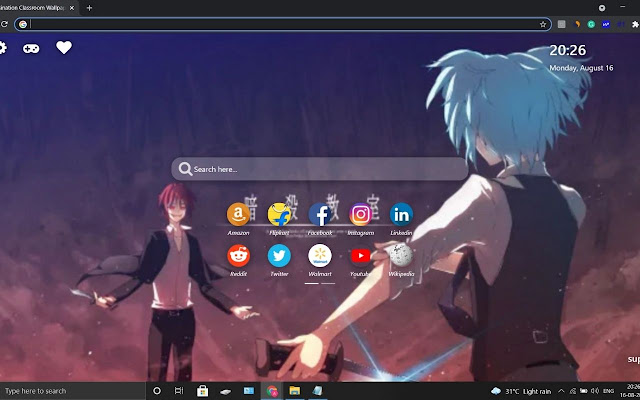Launch Microsoft Store from the taskbar
The height and width of the screenshot is (400, 640).
point(202,391)
